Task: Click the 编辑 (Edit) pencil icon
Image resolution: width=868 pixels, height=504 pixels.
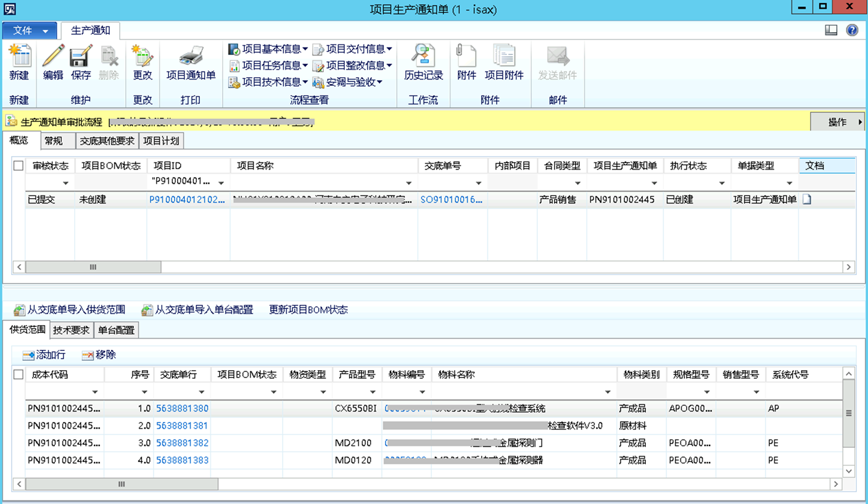Action: coord(53,56)
